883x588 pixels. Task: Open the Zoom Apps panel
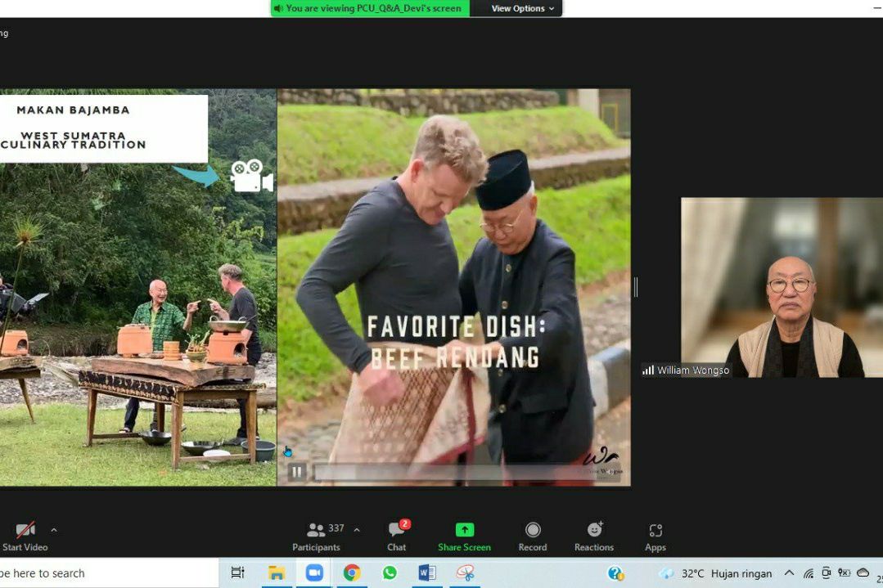click(x=655, y=536)
